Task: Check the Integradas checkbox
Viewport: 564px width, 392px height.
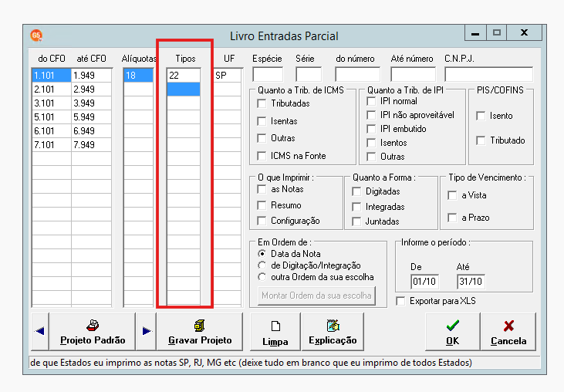Action: point(356,207)
